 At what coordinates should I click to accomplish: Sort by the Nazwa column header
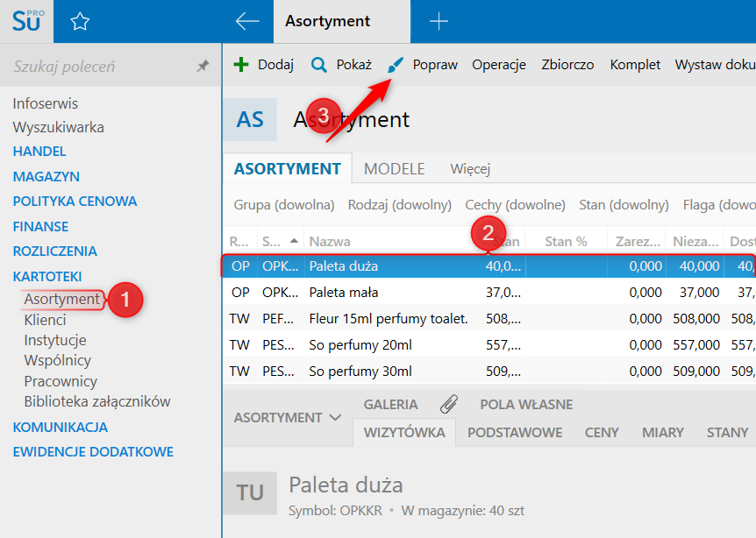click(x=330, y=241)
